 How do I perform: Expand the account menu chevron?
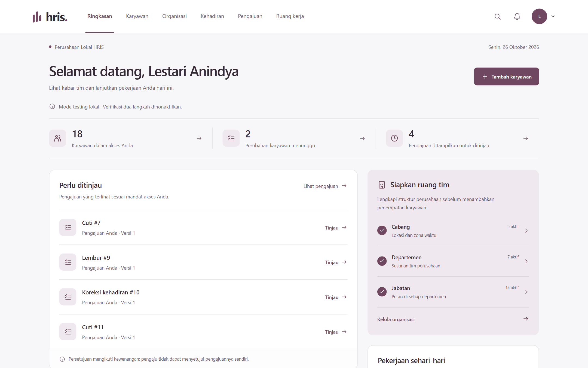(x=553, y=16)
